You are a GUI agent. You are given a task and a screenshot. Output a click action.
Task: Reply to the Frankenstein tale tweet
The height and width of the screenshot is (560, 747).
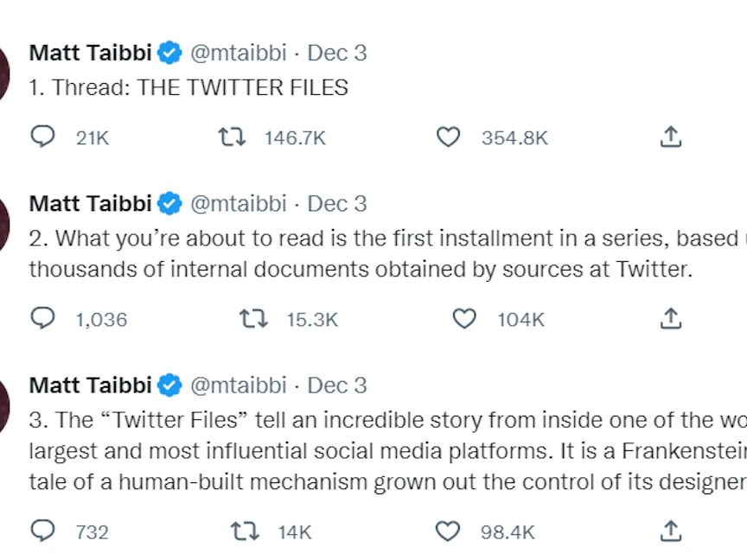[43, 531]
